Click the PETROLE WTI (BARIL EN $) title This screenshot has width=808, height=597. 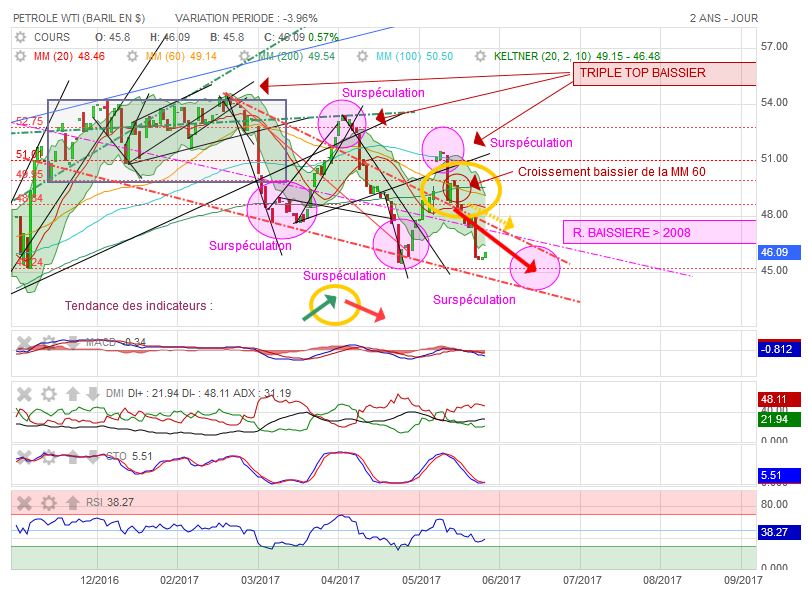(79, 18)
